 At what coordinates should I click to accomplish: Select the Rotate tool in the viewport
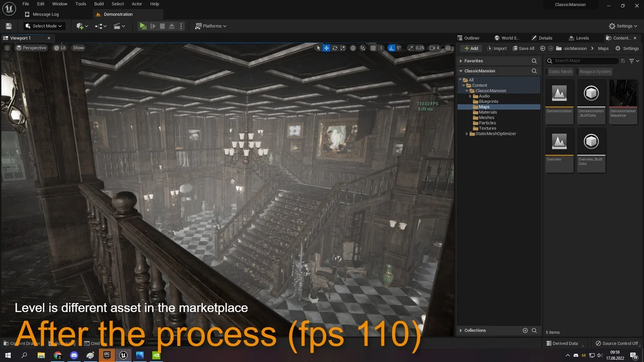click(x=334, y=48)
